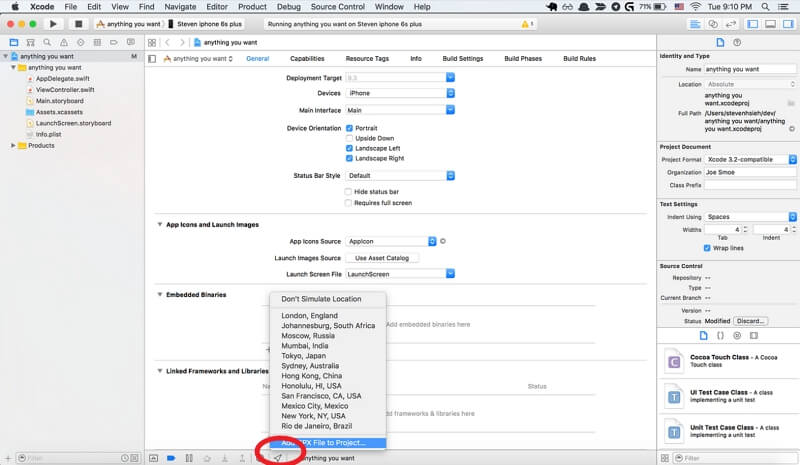Enable Upside Down orientation
The image size is (800, 465).
click(x=349, y=138)
